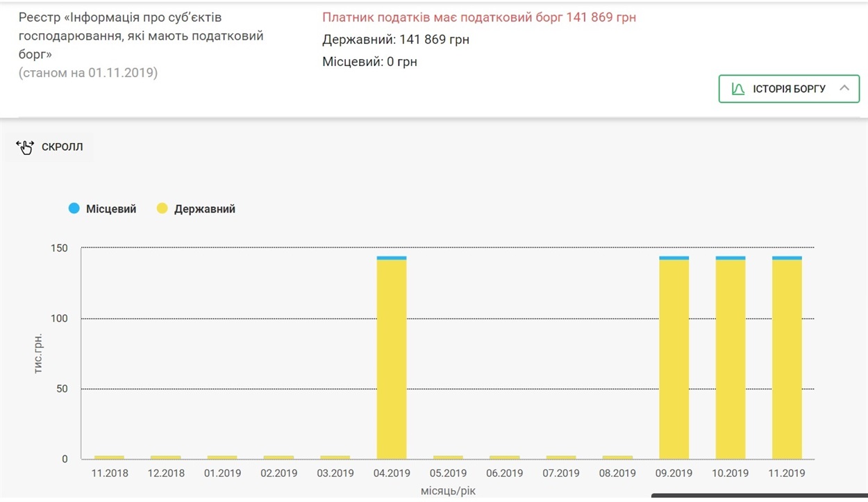Screen dimensions: 868x502
Task: Toggle the Державний legend label
Action: (x=205, y=209)
